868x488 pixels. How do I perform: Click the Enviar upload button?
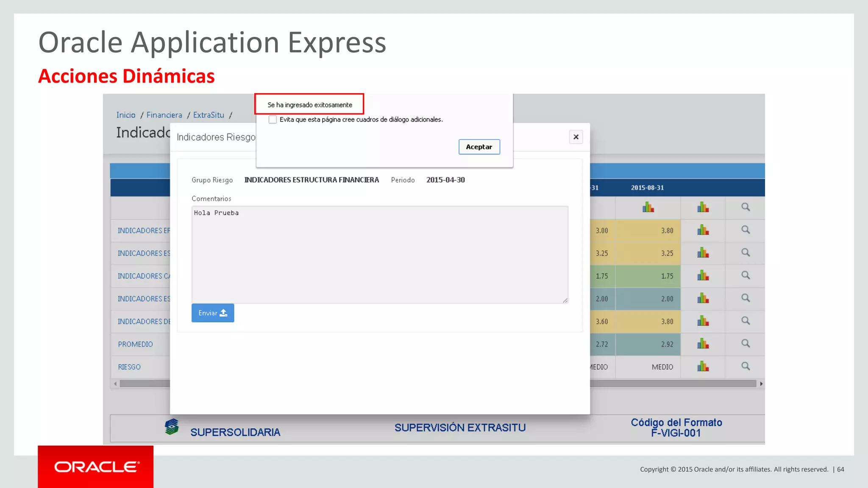[213, 313]
